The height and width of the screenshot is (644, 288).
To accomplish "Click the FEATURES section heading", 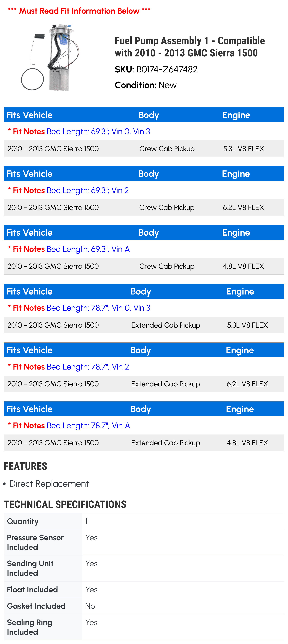I will pos(25,466).
